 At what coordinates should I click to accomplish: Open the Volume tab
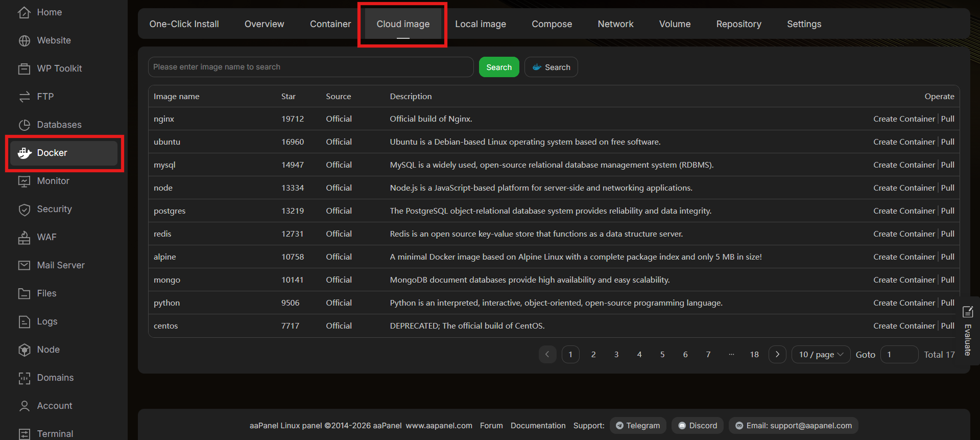(x=675, y=24)
